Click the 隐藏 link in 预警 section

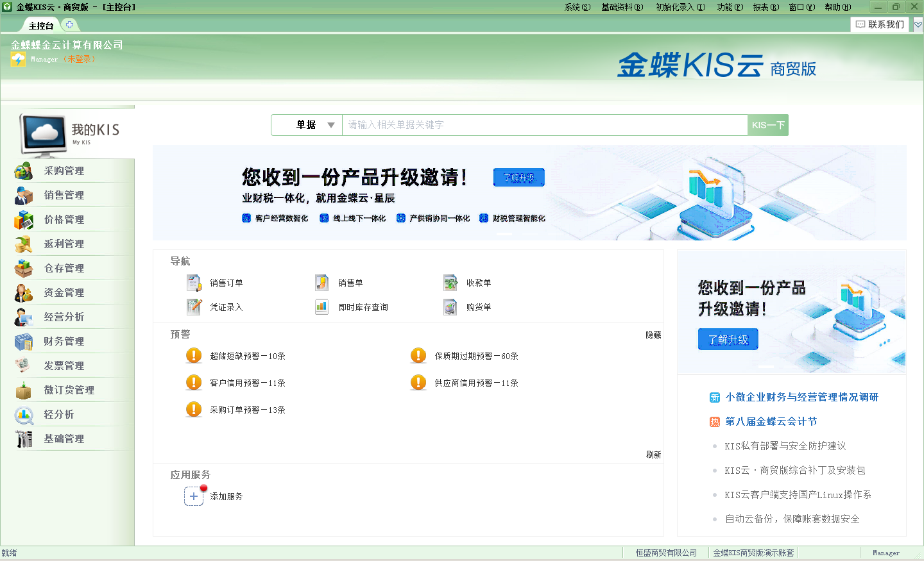pyautogui.click(x=653, y=335)
